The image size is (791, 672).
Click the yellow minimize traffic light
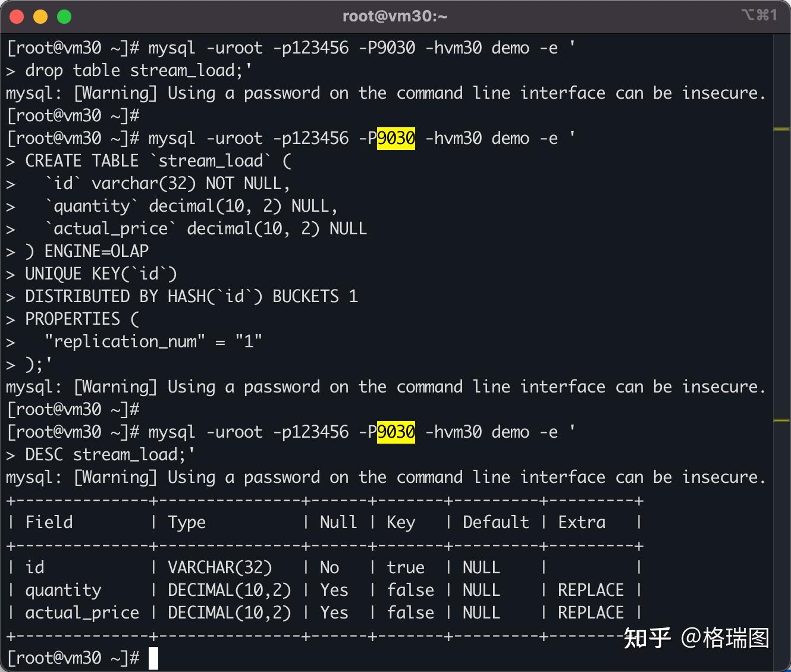click(x=40, y=16)
